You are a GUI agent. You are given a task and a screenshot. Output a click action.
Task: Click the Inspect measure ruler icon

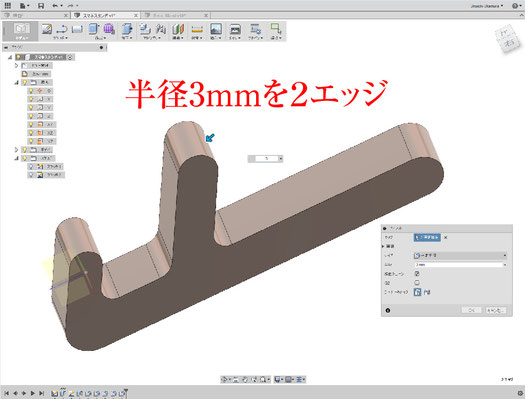197,29
